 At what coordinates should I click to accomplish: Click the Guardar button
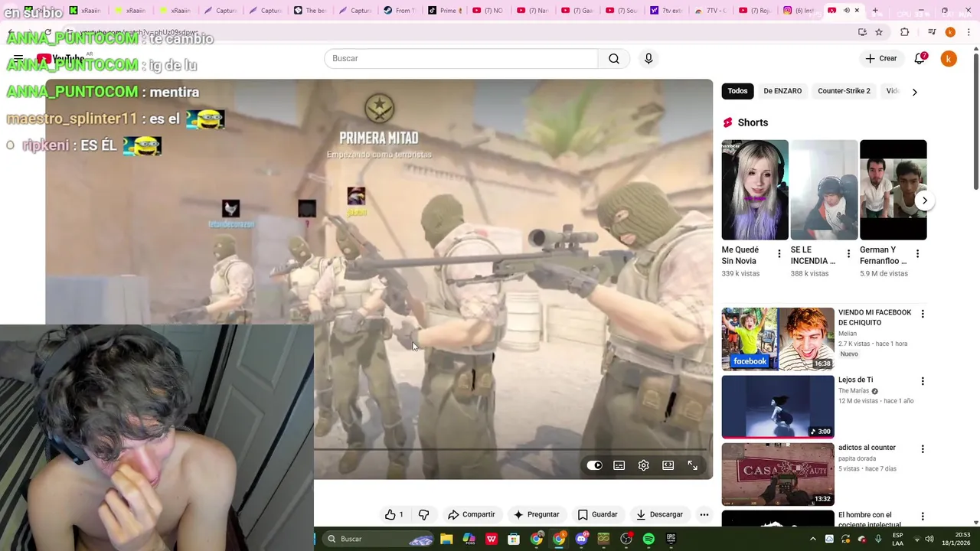(x=597, y=514)
